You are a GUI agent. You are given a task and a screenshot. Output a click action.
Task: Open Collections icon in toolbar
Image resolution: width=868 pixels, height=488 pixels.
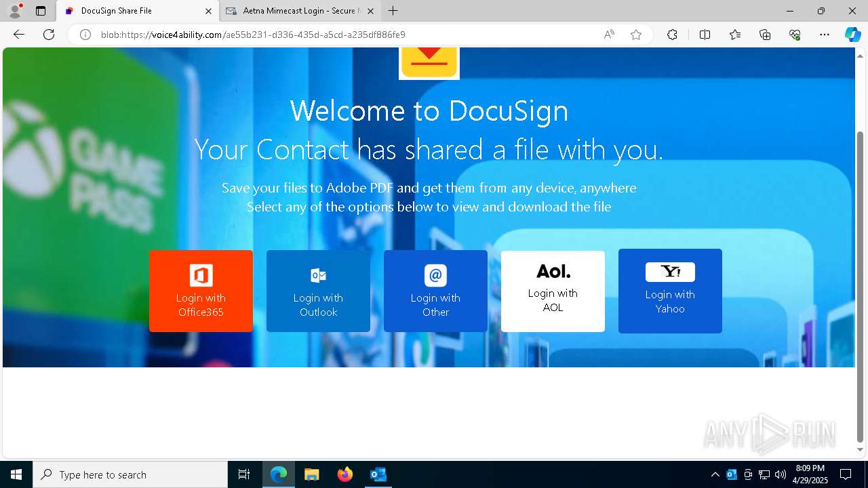(x=765, y=35)
